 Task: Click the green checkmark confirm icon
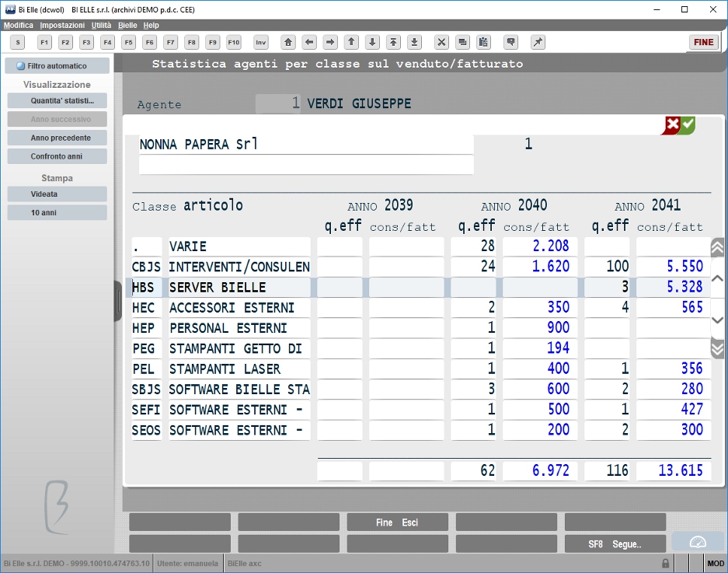[688, 125]
